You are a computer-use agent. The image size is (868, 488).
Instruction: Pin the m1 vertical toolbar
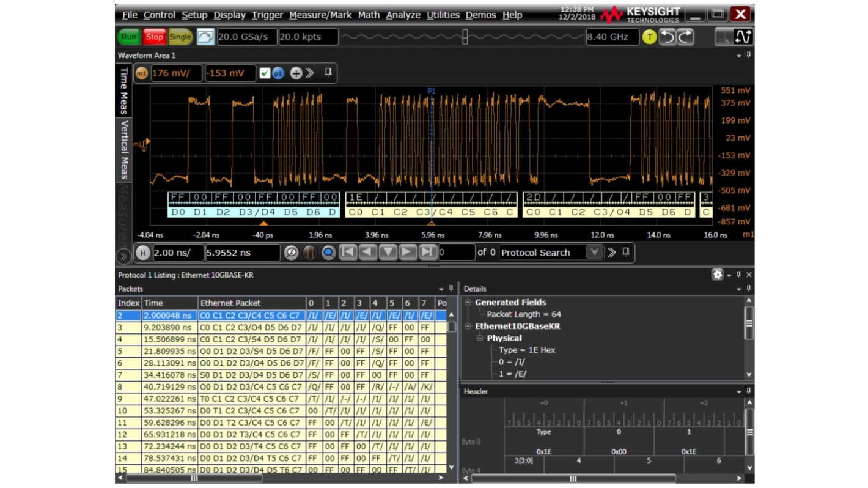tap(328, 73)
